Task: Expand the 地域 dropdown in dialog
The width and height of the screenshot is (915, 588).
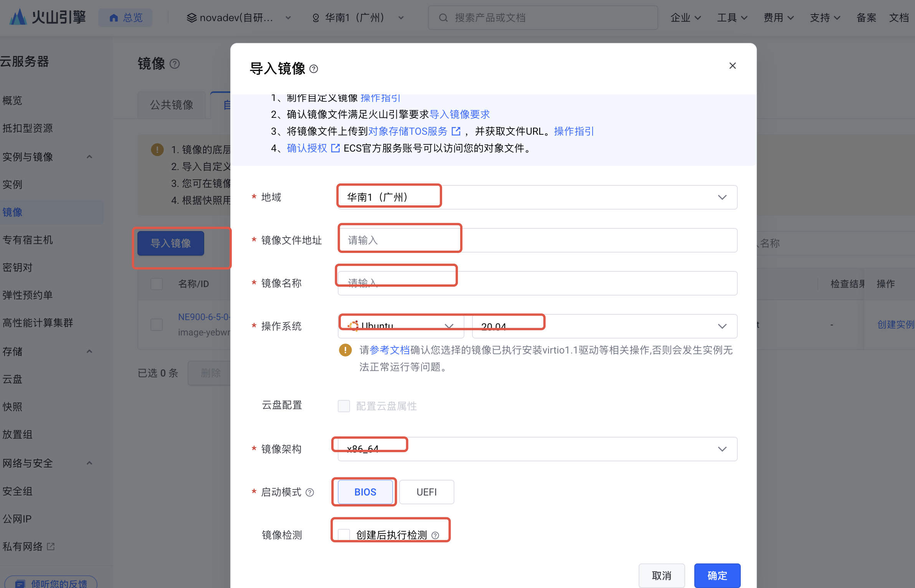Action: pyautogui.click(x=537, y=197)
